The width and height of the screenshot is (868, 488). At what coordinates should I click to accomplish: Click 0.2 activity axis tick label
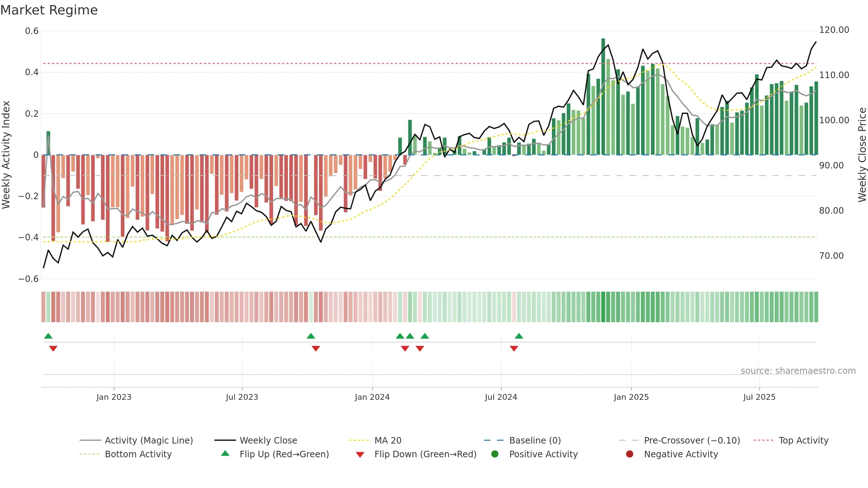pos(32,114)
